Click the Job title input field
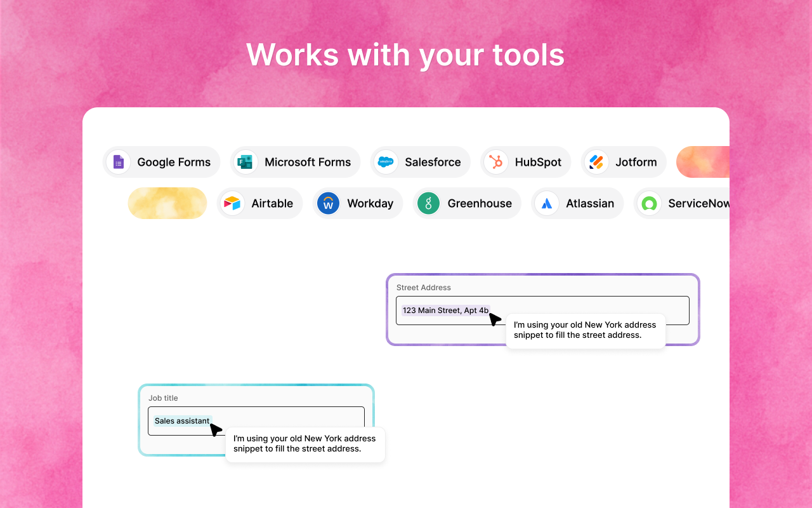The width and height of the screenshot is (812, 508). point(256,420)
